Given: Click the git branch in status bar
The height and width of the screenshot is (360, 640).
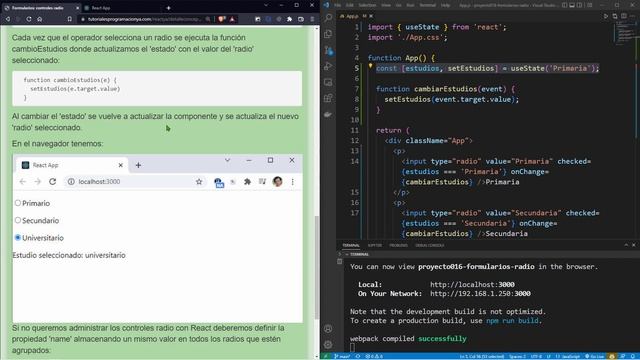Looking at the screenshot, I should click(x=342, y=356).
